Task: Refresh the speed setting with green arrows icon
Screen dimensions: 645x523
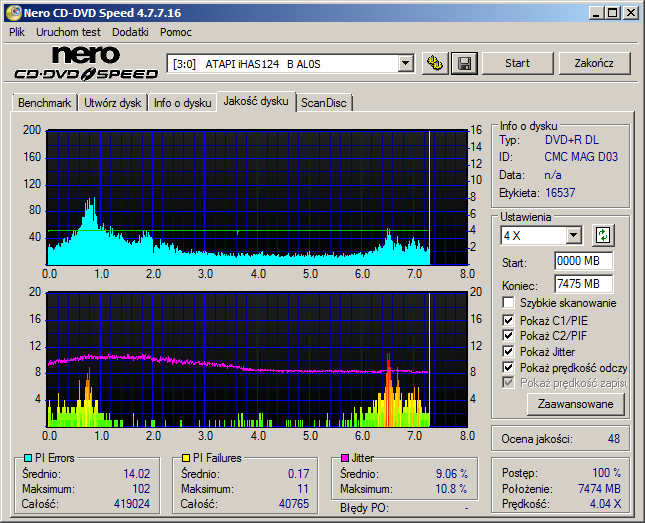Action: tap(603, 235)
